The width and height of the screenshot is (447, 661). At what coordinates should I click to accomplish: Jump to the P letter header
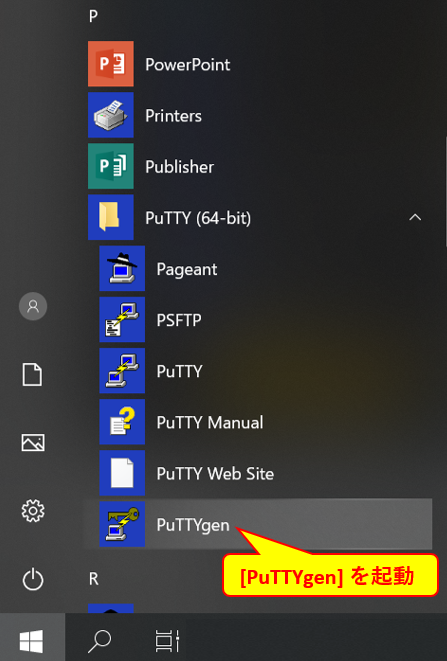click(93, 16)
